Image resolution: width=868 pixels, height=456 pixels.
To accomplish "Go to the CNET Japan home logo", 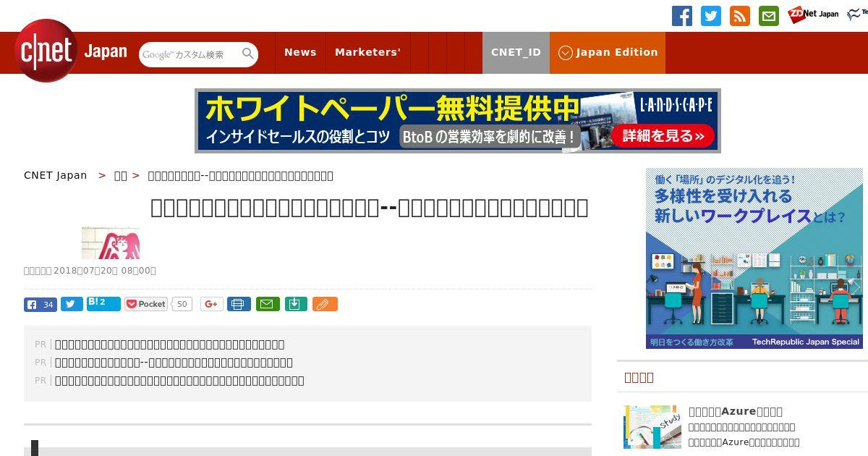I will (x=71, y=51).
